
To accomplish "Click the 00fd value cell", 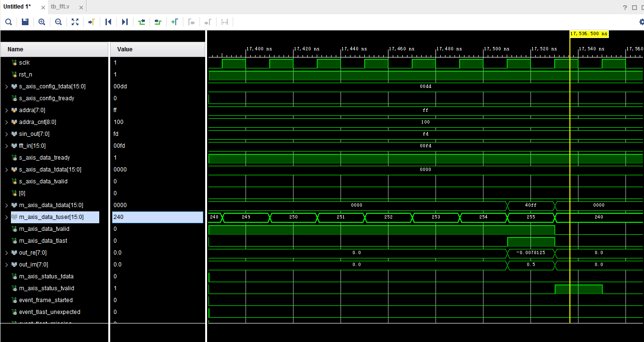I will coord(120,146).
